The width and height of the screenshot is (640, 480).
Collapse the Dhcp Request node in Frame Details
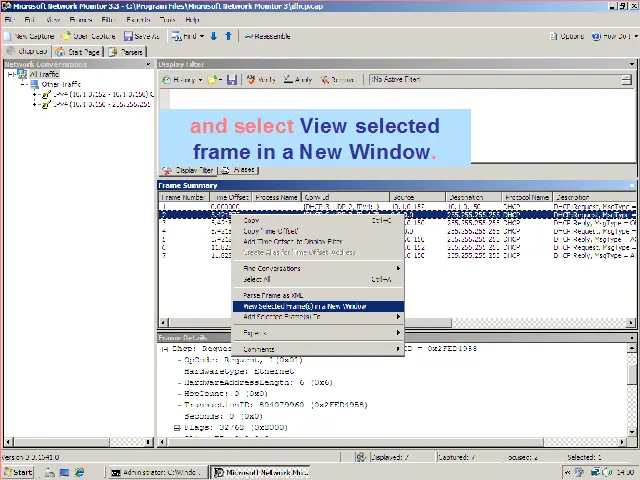164,349
